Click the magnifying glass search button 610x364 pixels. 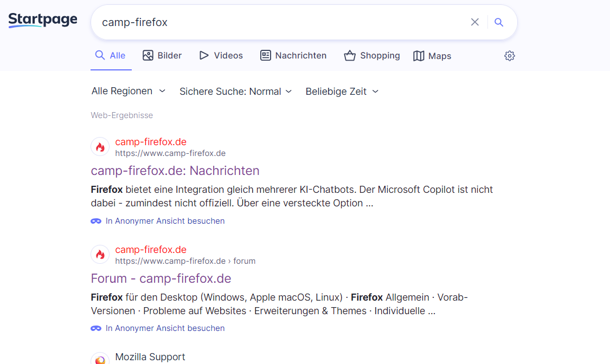coord(499,22)
